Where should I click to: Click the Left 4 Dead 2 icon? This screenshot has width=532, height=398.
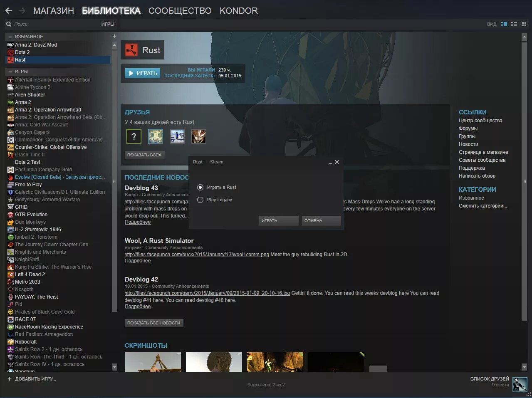pos(10,274)
